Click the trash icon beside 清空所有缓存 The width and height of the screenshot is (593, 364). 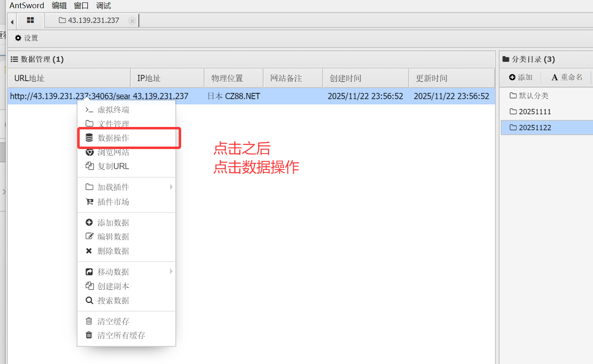point(89,335)
